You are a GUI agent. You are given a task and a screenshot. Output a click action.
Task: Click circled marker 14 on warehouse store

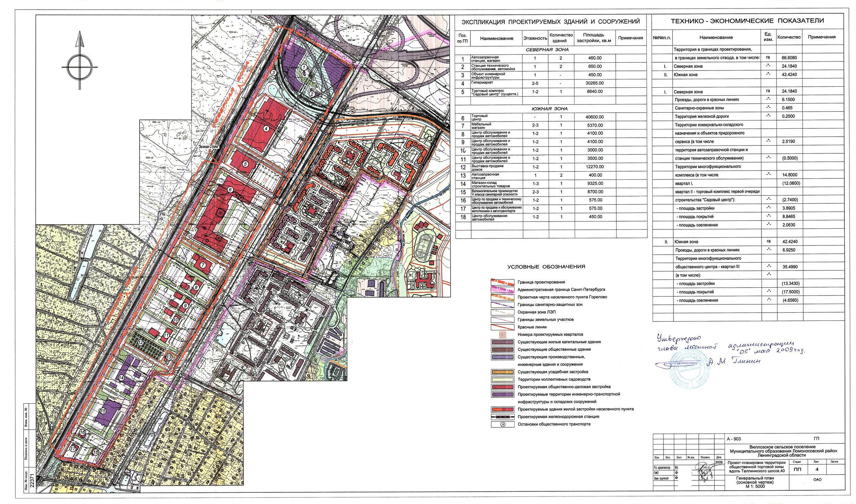(x=121, y=377)
